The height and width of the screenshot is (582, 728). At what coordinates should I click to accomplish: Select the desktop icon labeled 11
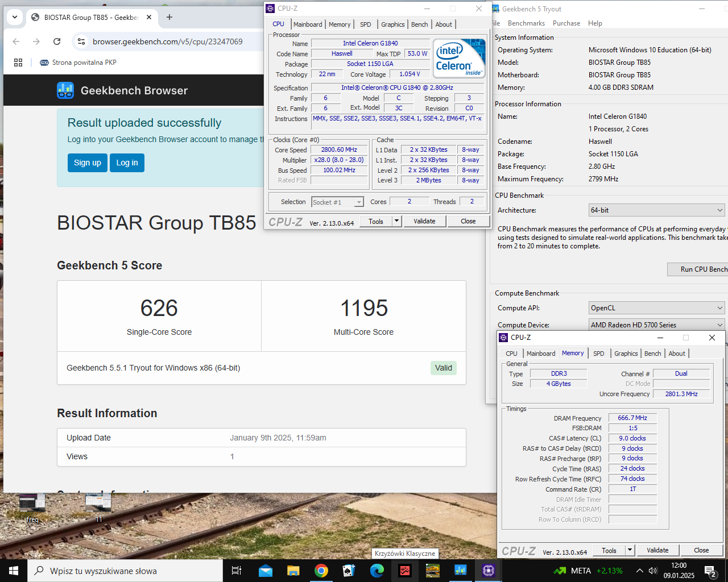[x=98, y=507]
